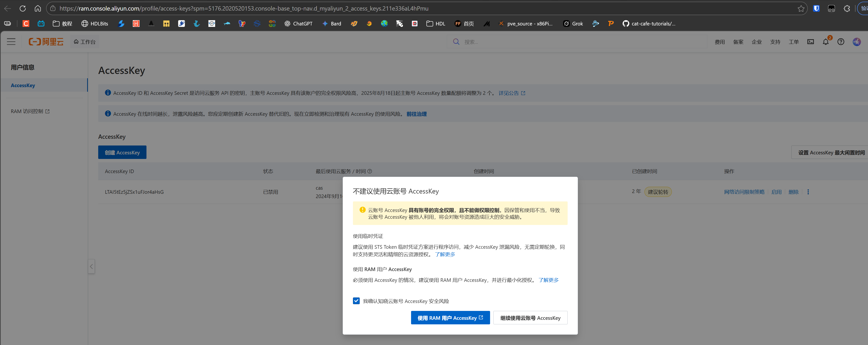This screenshot has width=868, height=345.
Task: Uncheck the AccessKey security risk acknowledgment
Action: pyautogui.click(x=356, y=301)
